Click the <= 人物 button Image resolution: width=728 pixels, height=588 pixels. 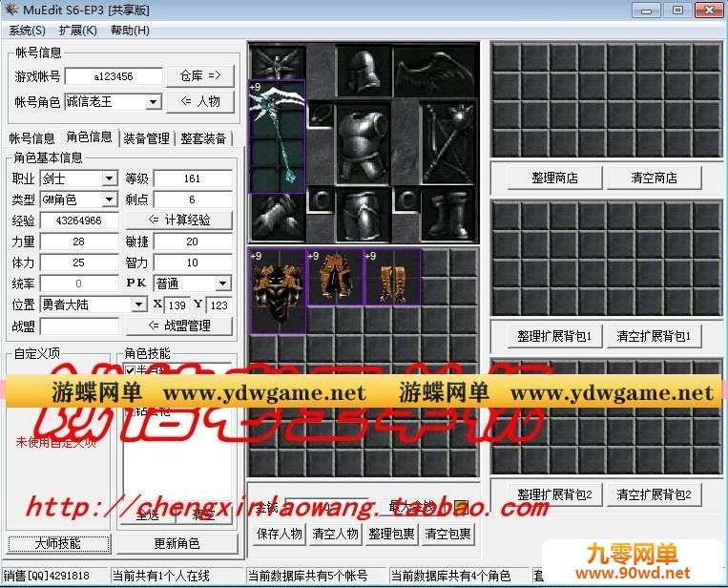(200, 101)
